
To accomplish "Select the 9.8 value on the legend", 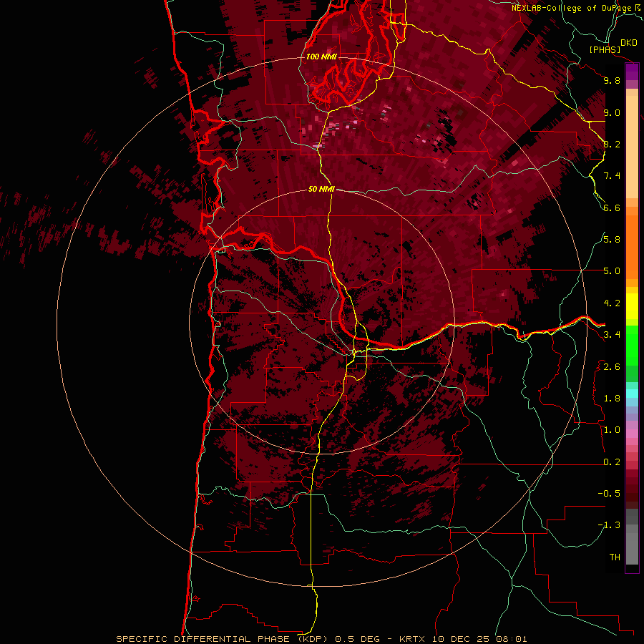I will pyautogui.click(x=612, y=80).
